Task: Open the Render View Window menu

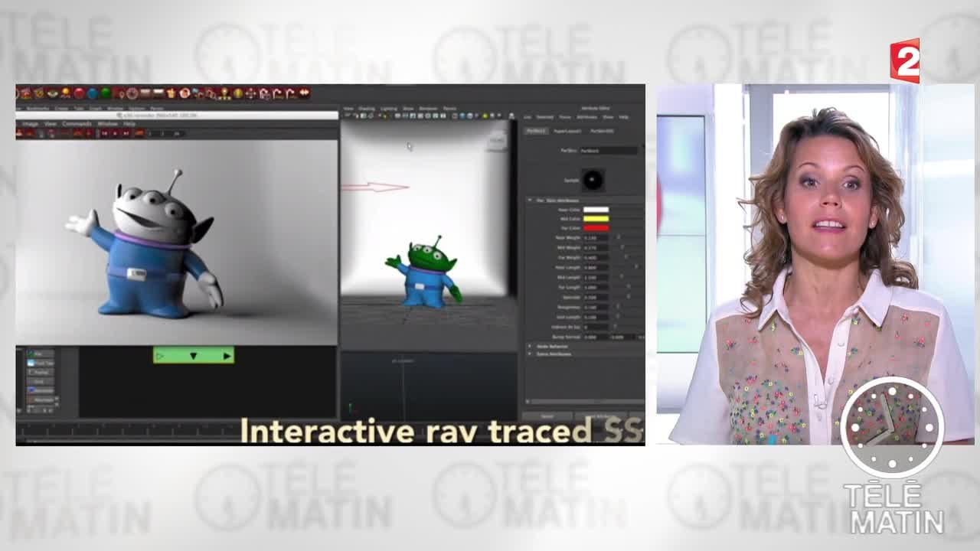Action: (x=108, y=124)
